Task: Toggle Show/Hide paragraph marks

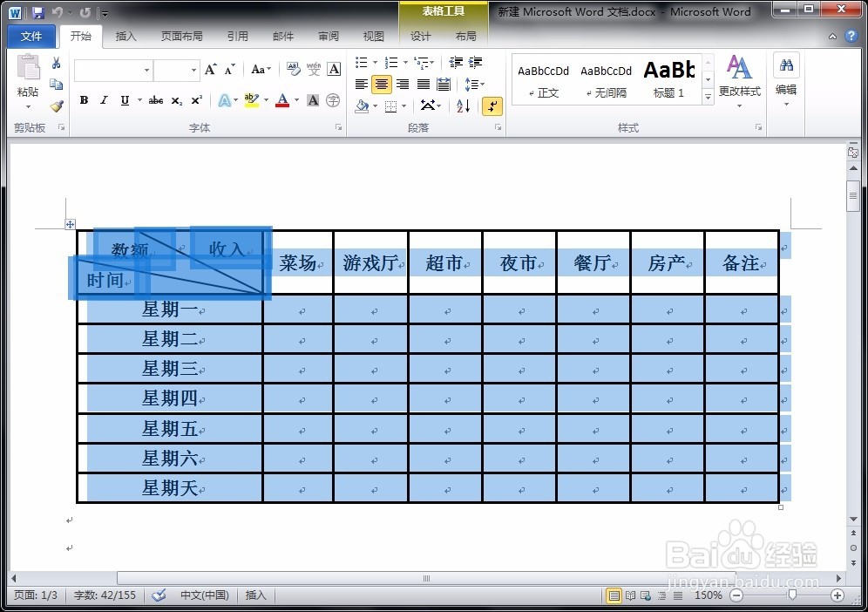Action: [492, 105]
